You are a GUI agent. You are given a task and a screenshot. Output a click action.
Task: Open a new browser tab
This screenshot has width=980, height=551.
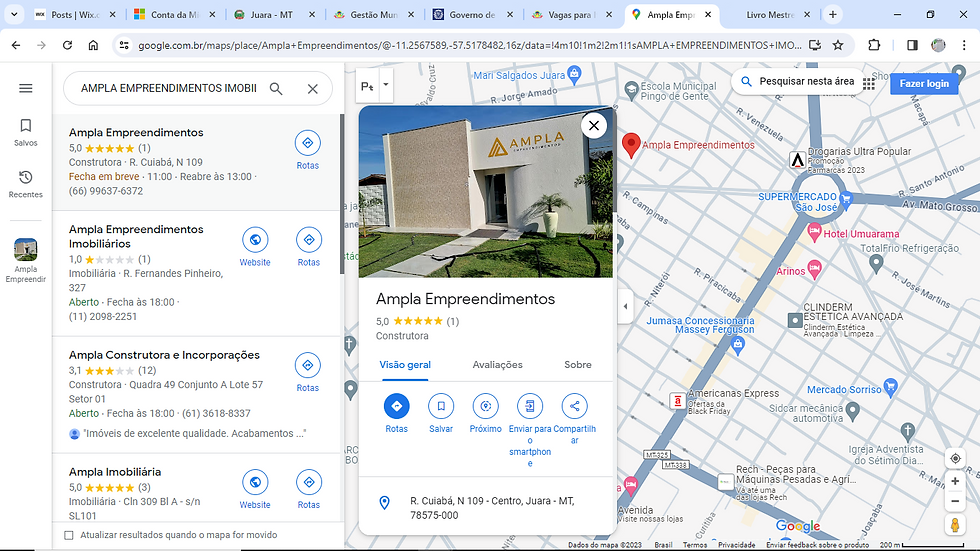832,14
